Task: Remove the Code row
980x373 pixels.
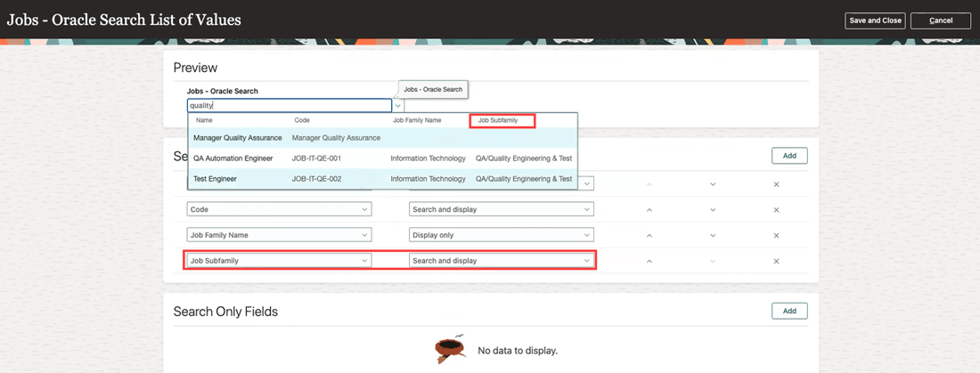Action: point(776,210)
